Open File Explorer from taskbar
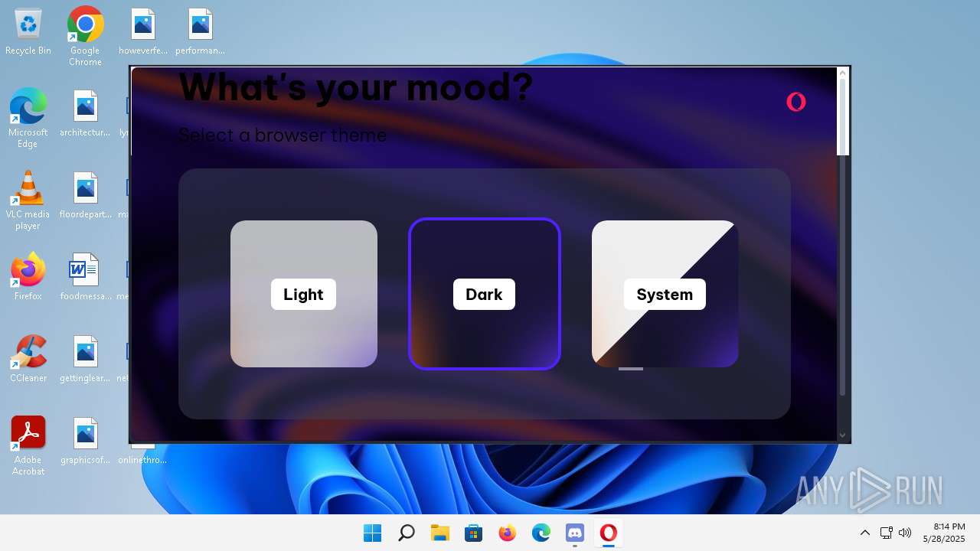The height and width of the screenshot is (551, 980). pos(440,533)
